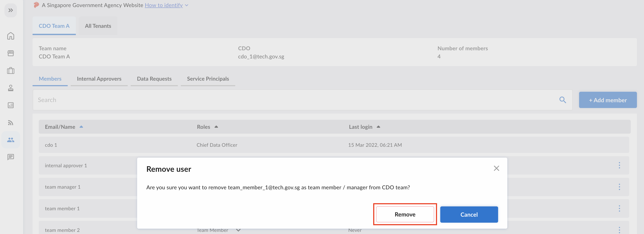644x234 pixels.
Task: Open the chart report sidebar icon
Action: pos(10,105)
